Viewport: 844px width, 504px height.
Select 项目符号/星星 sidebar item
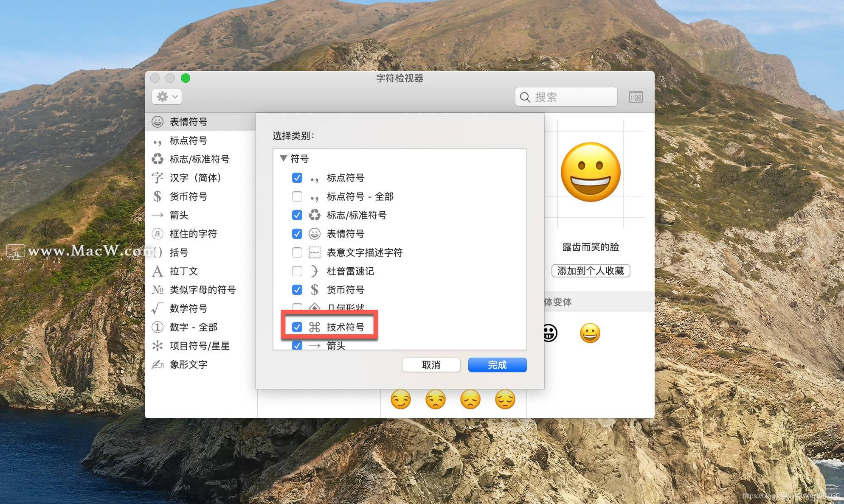(x=199, y=346)
